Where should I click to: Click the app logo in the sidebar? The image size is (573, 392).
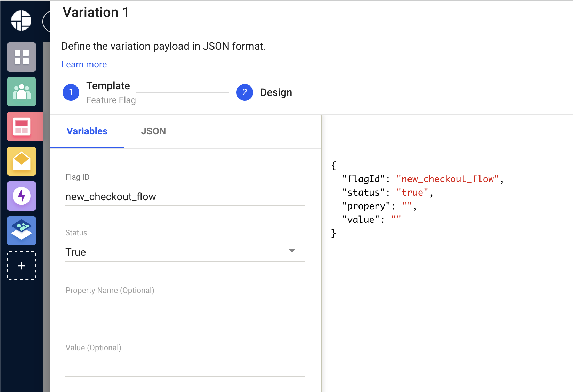[x=21, y=20]
